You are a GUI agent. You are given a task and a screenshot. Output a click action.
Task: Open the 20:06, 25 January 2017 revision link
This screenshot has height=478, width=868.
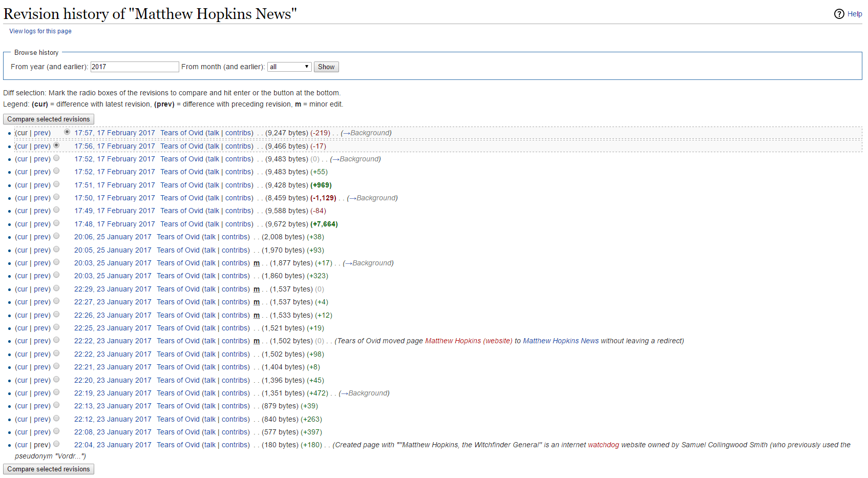coord(113,237)
